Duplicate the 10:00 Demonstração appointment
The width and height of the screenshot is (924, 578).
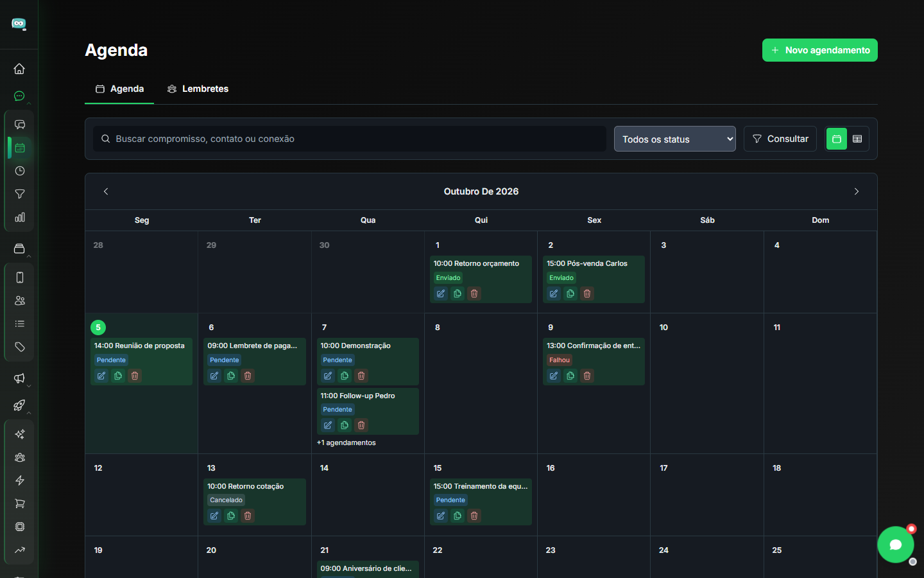coord(345,376)
